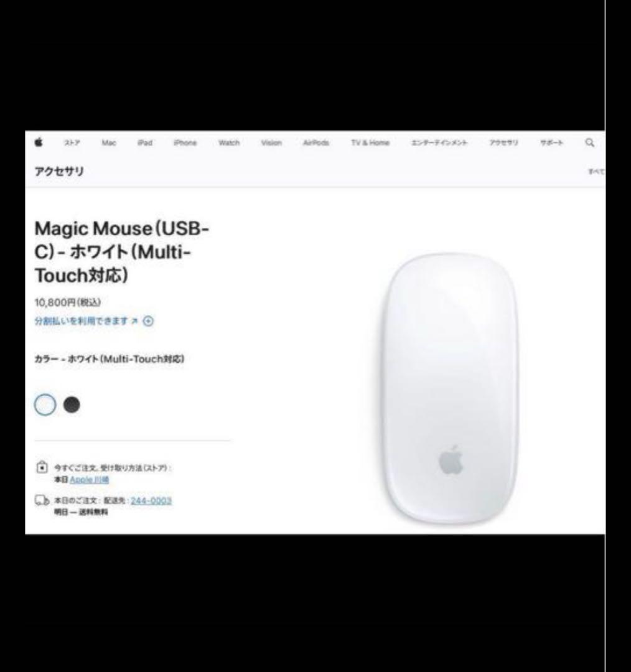
Task: Select the black color swatch
Action: (72, 404)
